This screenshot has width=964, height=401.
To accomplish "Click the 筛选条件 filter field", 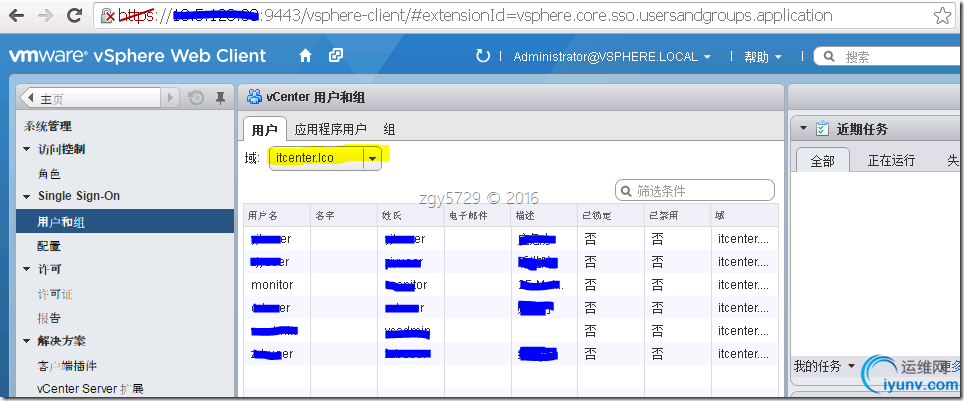I will pyautogui.click(x=695, y=191).
